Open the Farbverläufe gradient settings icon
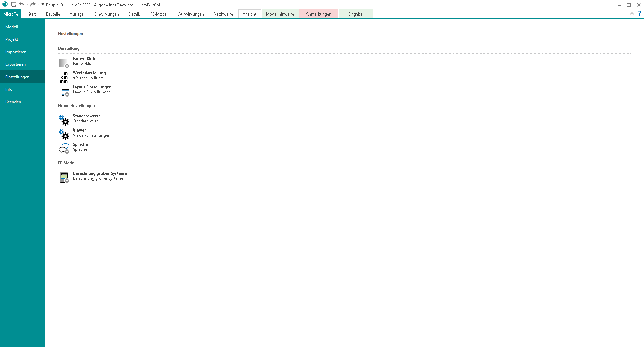 point(64,63)
